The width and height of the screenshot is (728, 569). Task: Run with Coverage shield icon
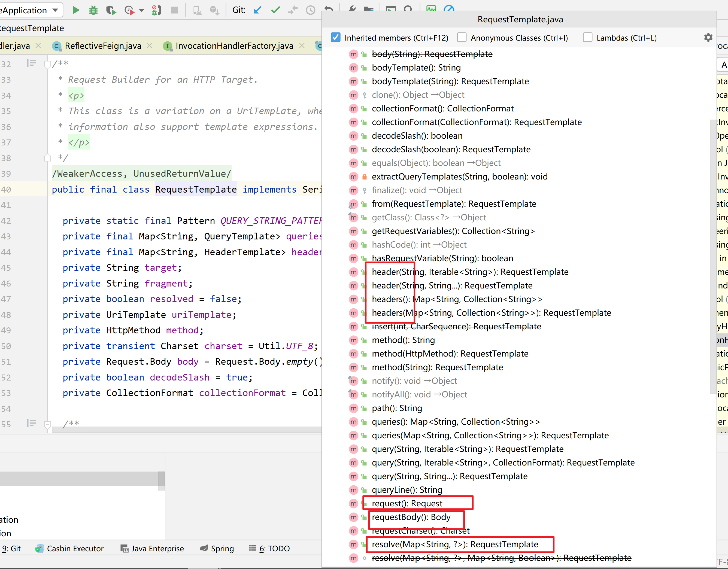111,10
